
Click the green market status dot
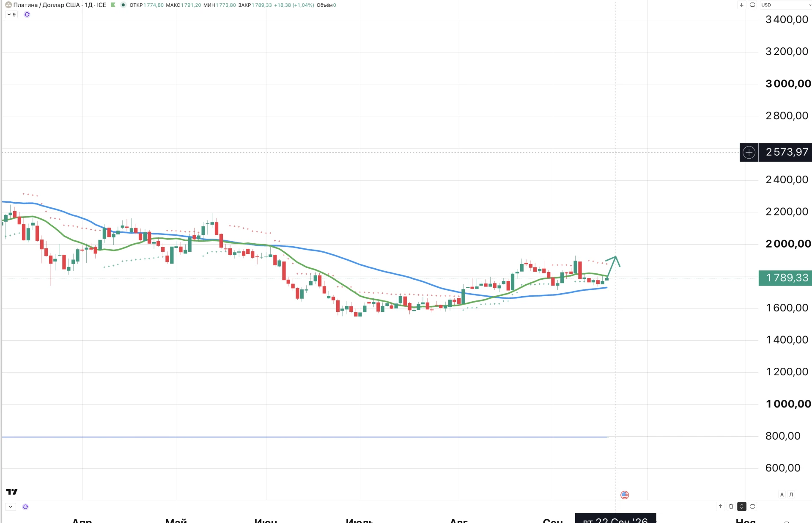click(123, 5)
